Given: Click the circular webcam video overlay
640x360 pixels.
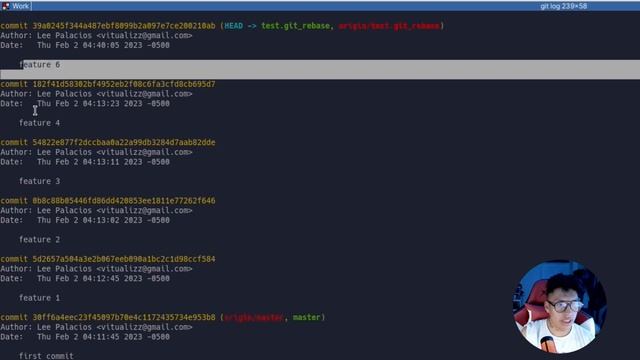Looking at the screenshot, I should point(559,306).
